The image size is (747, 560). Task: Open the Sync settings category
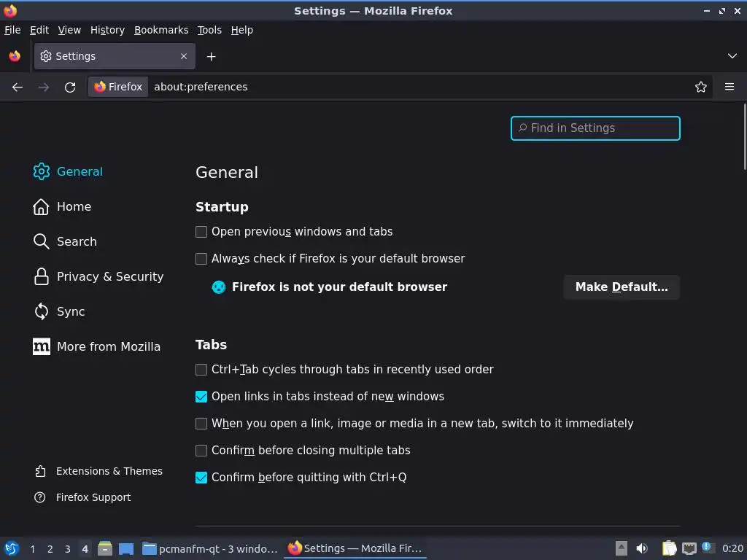coord(59,311)
